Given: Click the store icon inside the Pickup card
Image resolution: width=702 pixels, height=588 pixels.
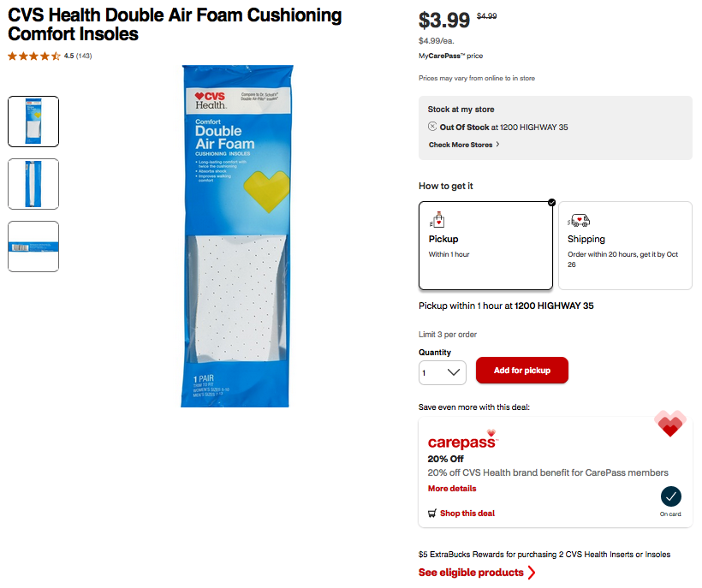Looking at the screenshot, I should [437, 219].
